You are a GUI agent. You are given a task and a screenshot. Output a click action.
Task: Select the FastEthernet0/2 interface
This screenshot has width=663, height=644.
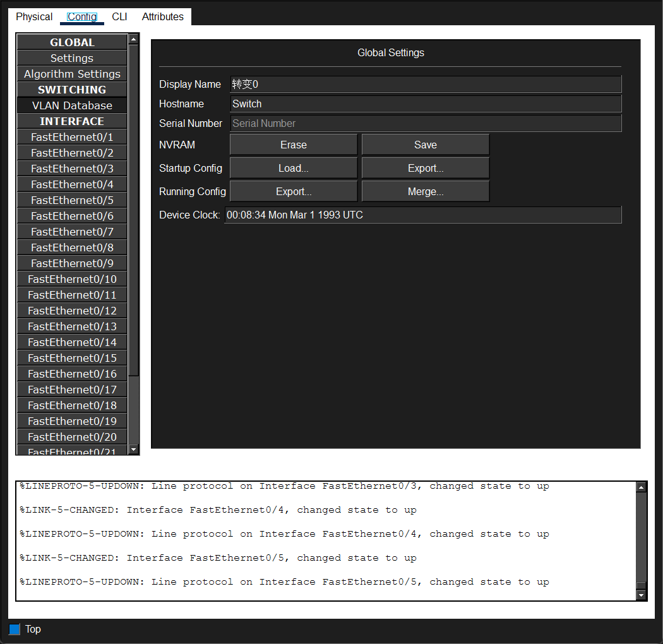[72, 153]
